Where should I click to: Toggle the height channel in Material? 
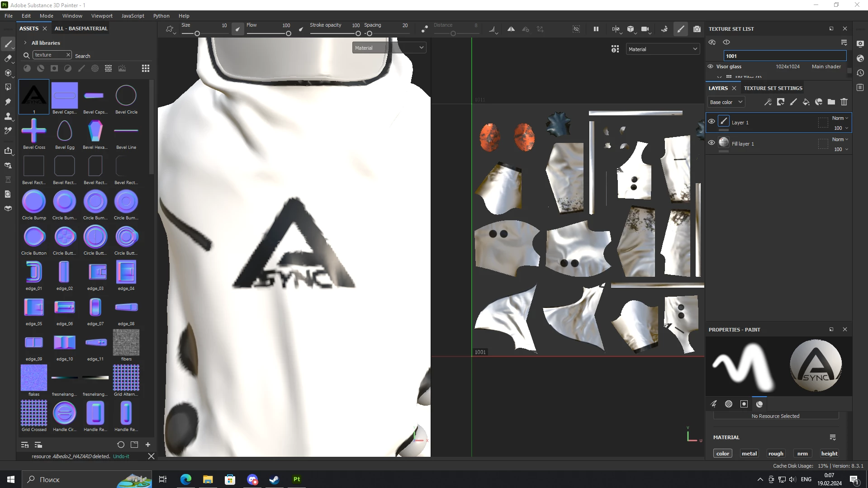pyautogui.click(x=829, y=454)
